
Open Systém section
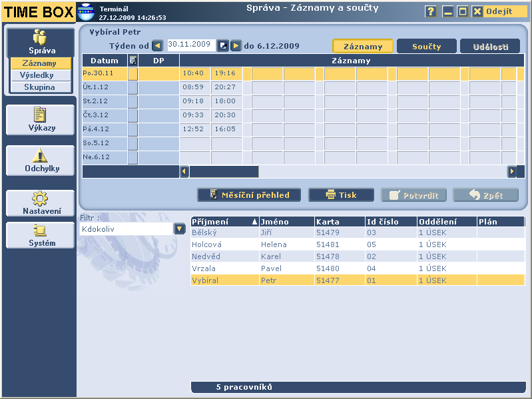tap(40, 235)
